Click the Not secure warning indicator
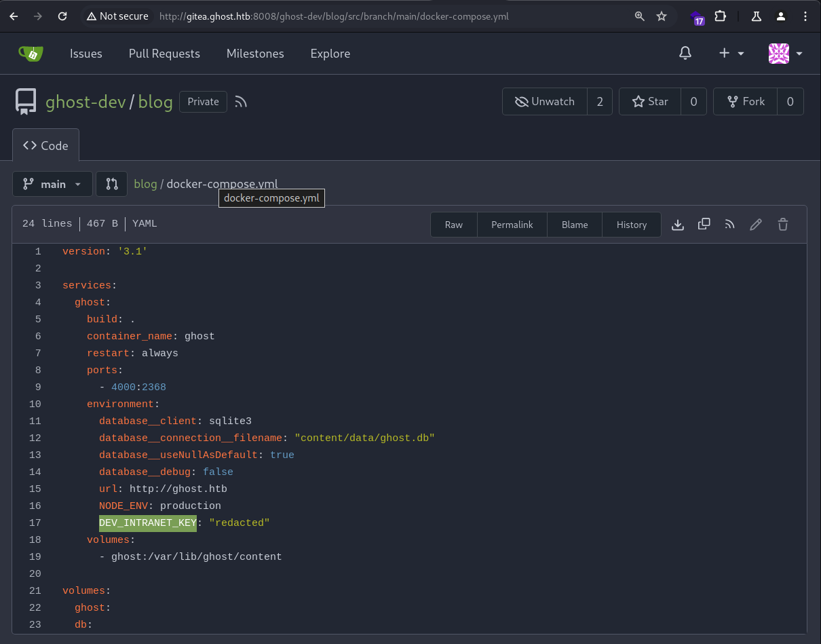This screenshot has width=821, height=644. 117,16
